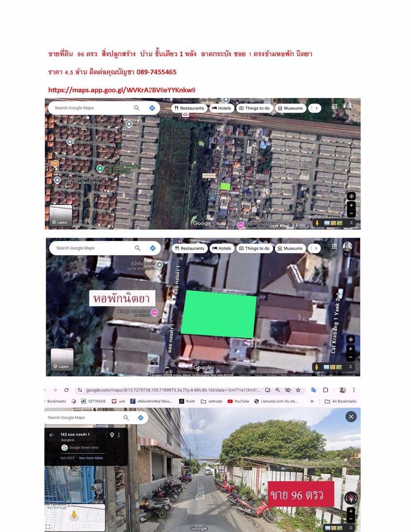Open Street View more options menu
Viewport: 411px width, 532px height.
click(x=119, y=435)
